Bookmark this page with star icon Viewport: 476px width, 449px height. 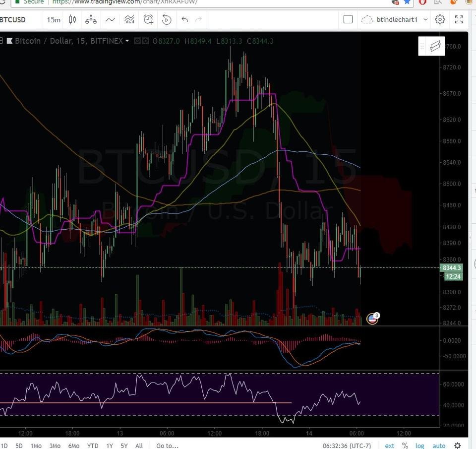click(x=407, y=2)
